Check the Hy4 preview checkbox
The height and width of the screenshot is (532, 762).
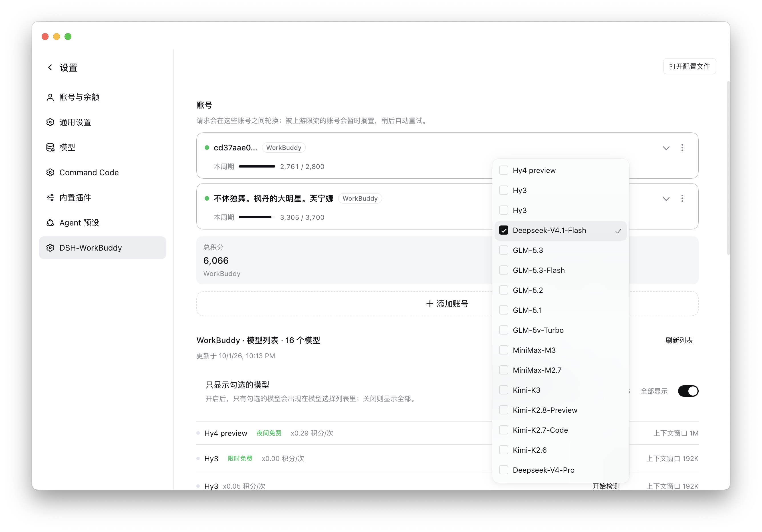(x=503, y=170)
